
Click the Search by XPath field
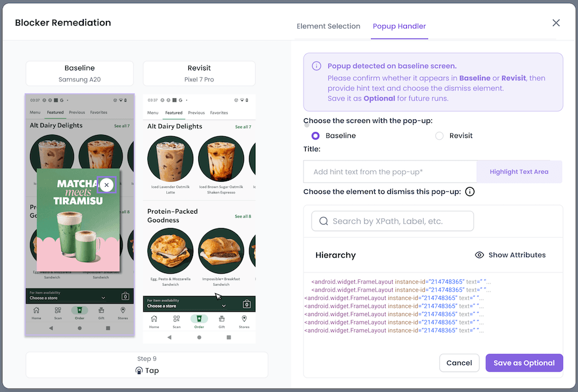pyautogui.click(x=392, y=221)
